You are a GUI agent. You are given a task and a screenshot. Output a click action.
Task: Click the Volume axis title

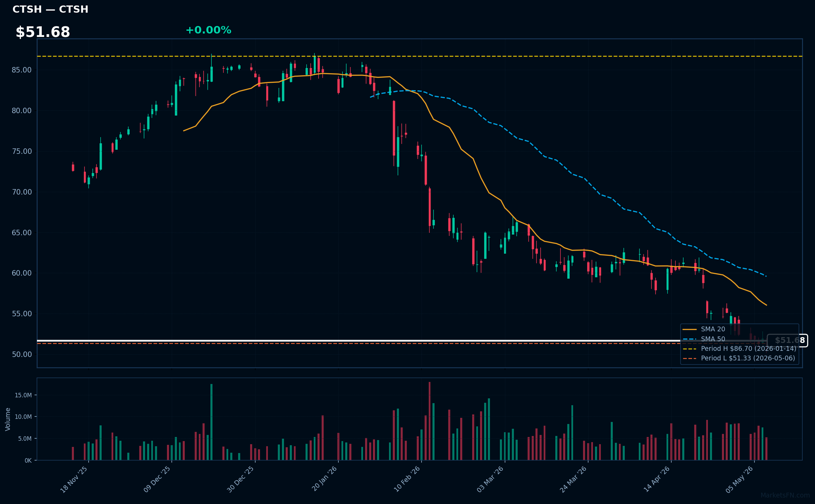pyautogui.click(x=8, y=419)
